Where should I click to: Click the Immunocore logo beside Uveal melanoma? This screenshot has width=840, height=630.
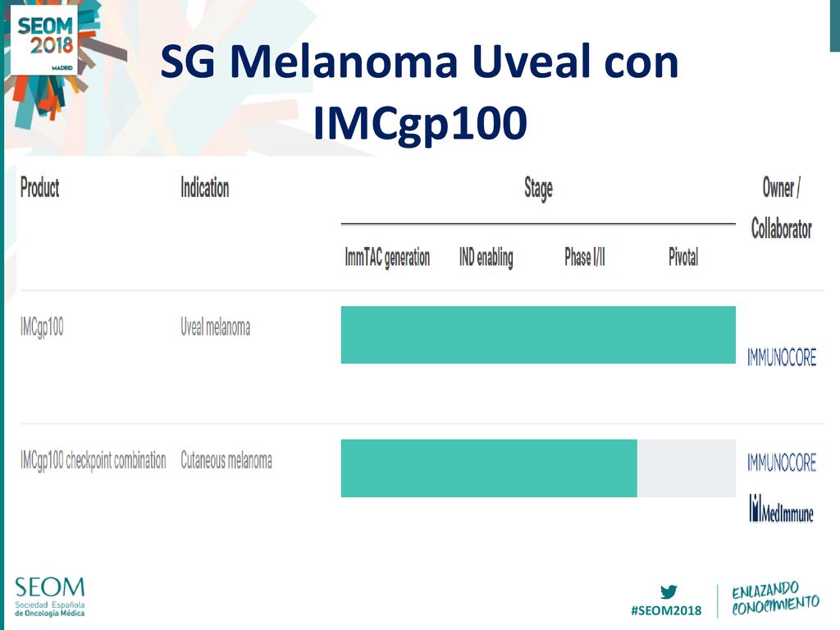(x=782, y=358)
